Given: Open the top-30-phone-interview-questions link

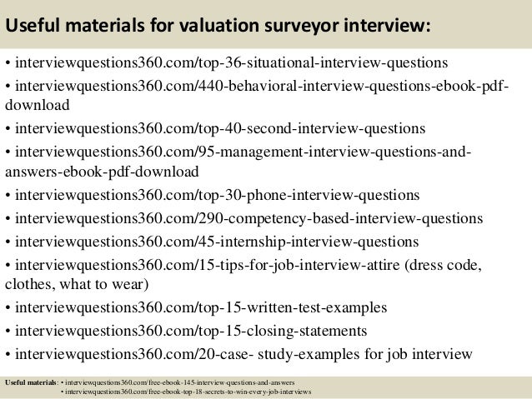Looking at the screenshot, I should click(217, 196).
